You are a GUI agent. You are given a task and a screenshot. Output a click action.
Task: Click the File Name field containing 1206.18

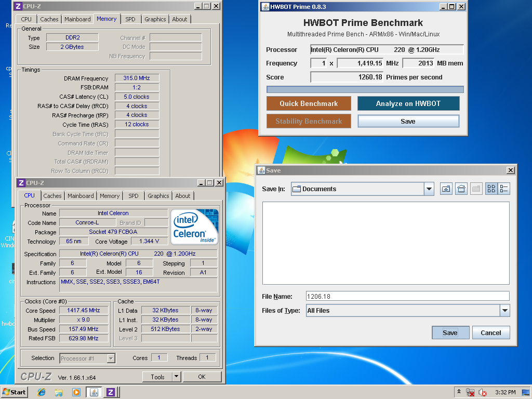407,296
